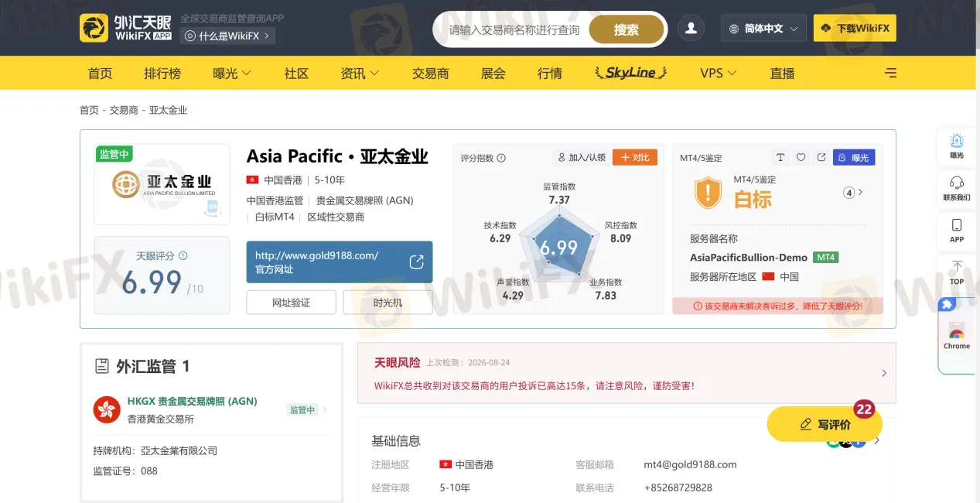Click the sidebar 曝光 siren icon
Screen dimensions: 980x503
[957, 140]
